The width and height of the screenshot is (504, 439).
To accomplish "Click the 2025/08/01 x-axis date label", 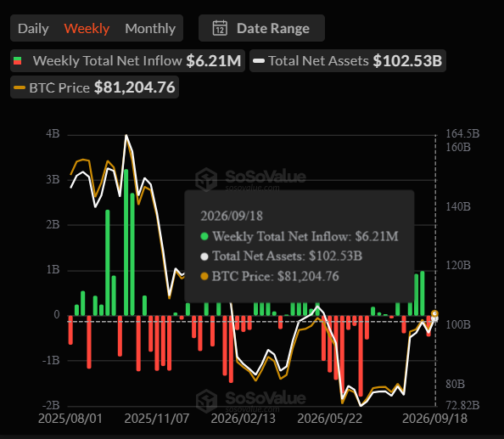I will (x=70, y=419).
